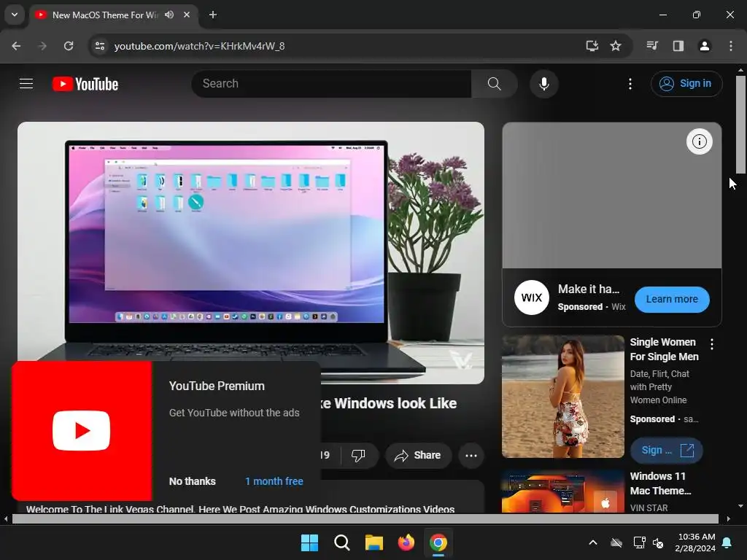Open taskbar Search
Image resolution: width=747 pixels, height=560 pixels.
pyautogui.click(x=341, y=542)
